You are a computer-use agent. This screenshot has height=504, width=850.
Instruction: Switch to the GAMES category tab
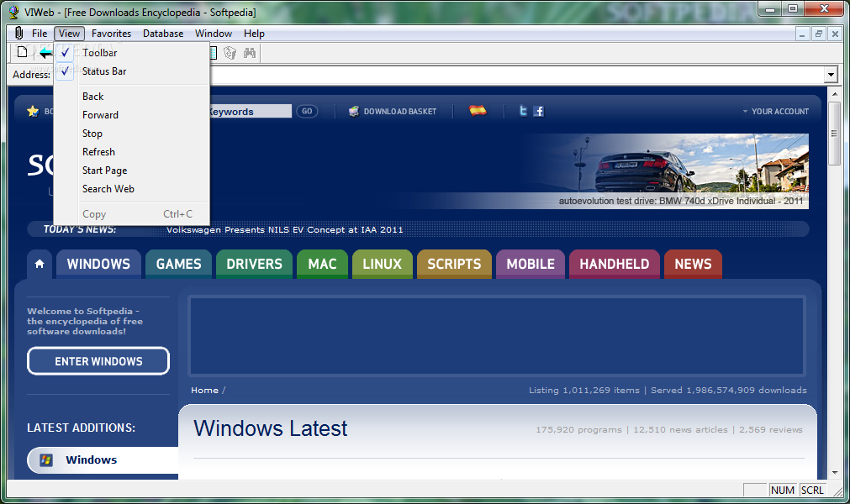coord(178,265)
